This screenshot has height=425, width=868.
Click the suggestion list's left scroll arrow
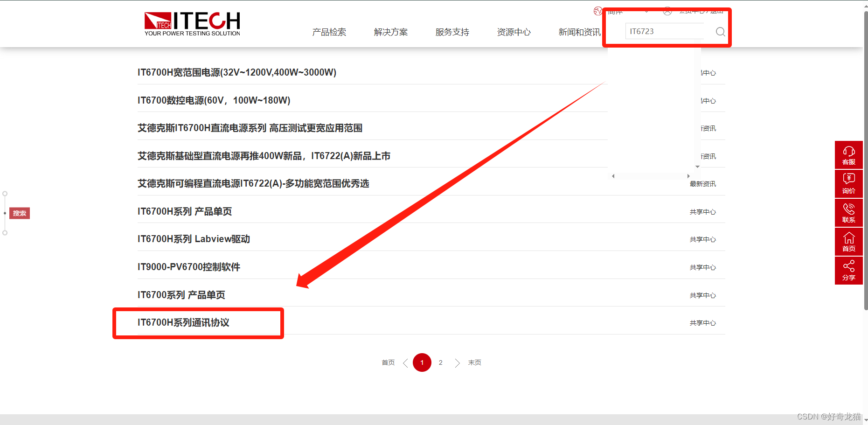[613, 176]
